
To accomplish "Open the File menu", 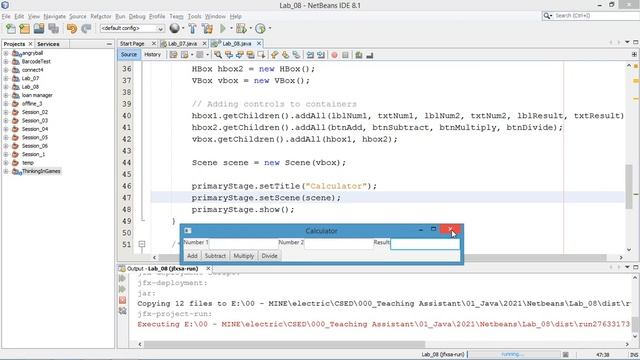I will point(6,16).
